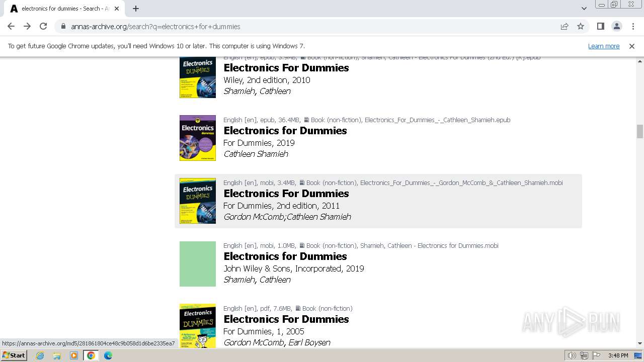Go forward to the next page
The image size is (644, 362).
(x=27, y=26)
